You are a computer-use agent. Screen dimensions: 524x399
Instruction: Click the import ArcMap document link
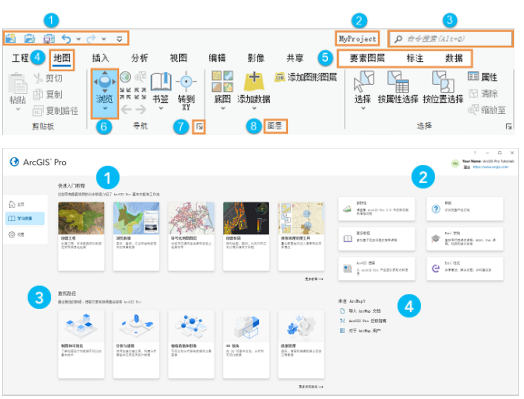pos(361,311)
